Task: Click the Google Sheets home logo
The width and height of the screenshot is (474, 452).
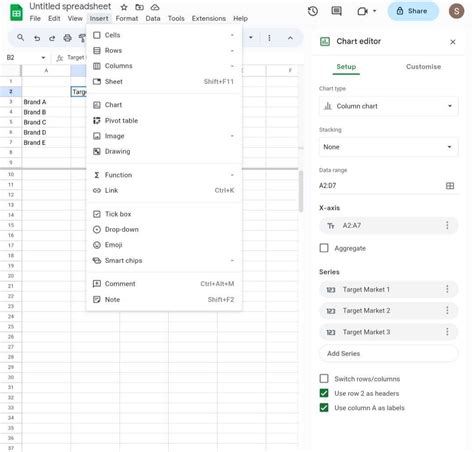Action: [x=16, y=13]
